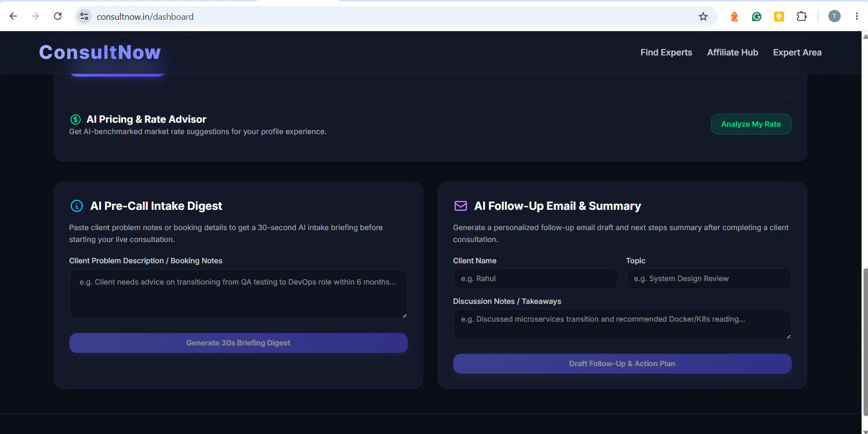Viewport: 868px width, 434px height.
Task: Open Expert Area in navigation
Action: 797,52
